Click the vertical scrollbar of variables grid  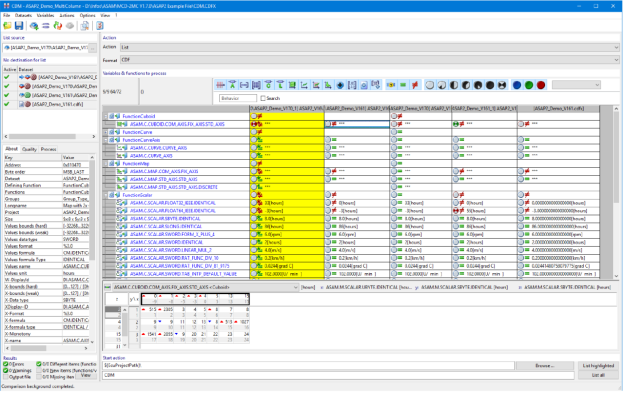616,193
